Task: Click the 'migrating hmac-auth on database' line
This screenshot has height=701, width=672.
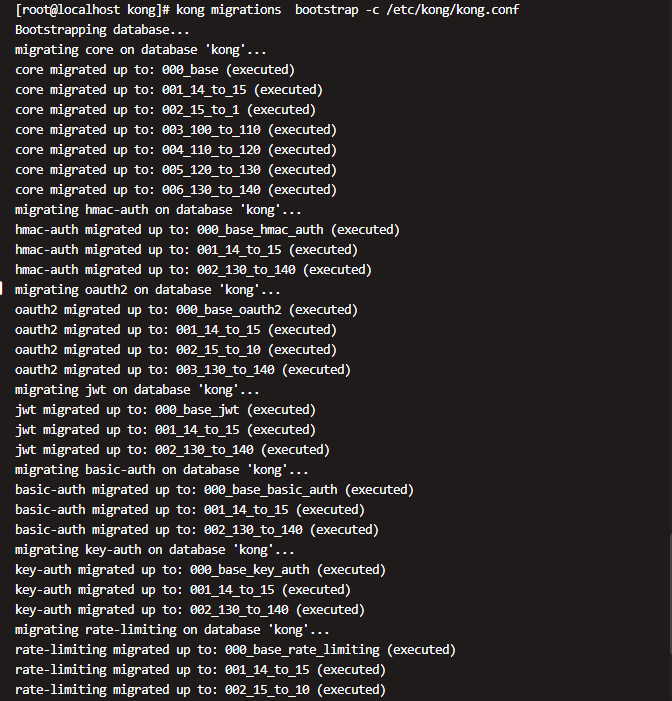Action: (158, 210)
